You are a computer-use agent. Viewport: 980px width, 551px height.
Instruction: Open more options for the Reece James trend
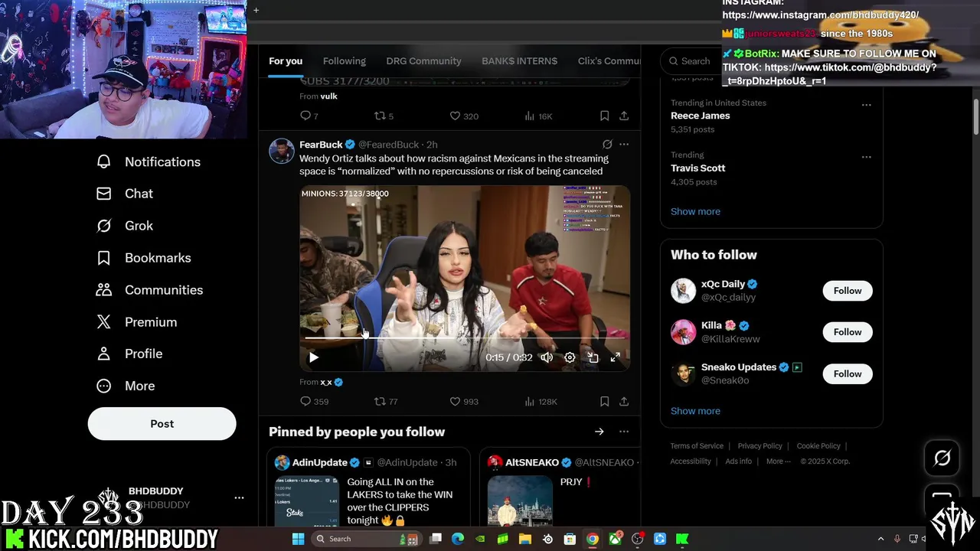tap(866, 105)
